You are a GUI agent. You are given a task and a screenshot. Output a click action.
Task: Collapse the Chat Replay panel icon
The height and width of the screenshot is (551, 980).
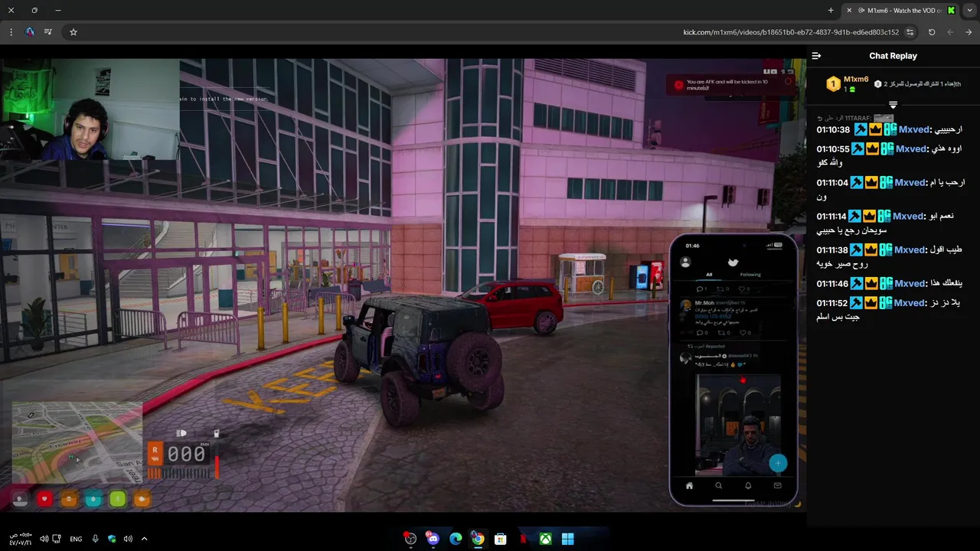tap(816, 56)
